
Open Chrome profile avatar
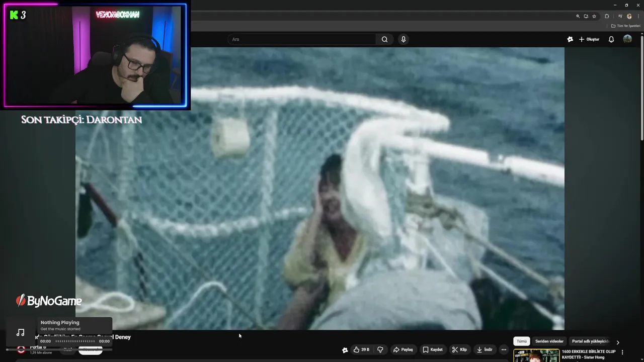point(629,16)
